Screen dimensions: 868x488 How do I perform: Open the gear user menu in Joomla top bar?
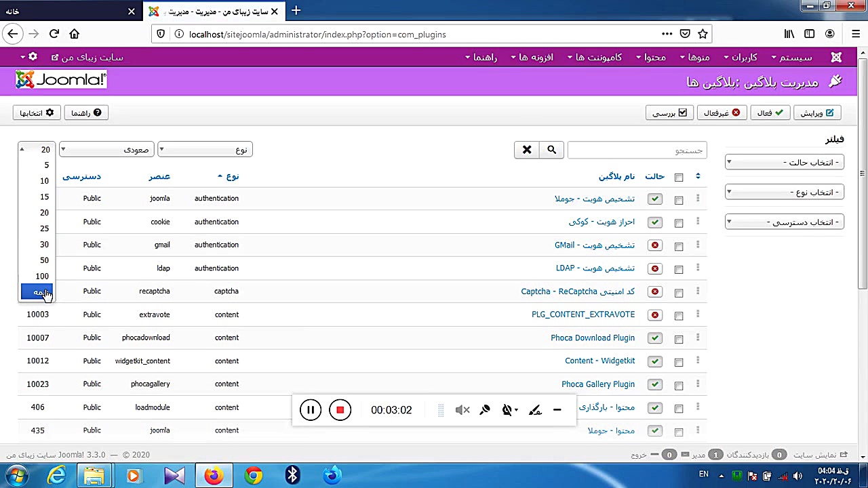tap(28, 58)
